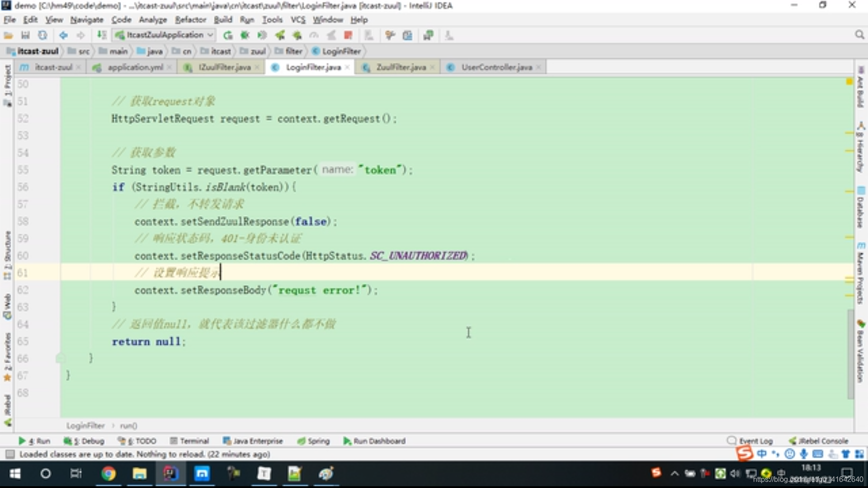Image resolution: width=868 pixels, height=488 pixels.
Task: Click the Project Structure toolbar icon
Action: (407, 35)
